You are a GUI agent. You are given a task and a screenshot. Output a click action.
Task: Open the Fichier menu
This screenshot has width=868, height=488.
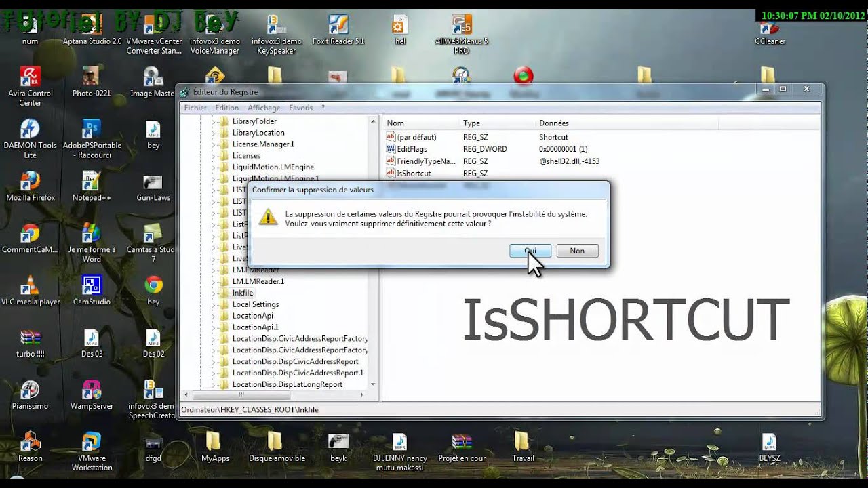pos(195,108)
